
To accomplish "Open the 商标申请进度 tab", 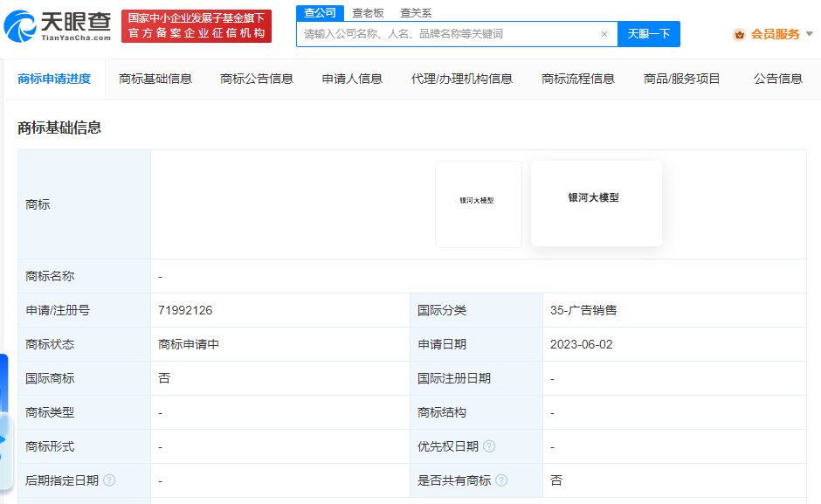I will pos(54,79).
